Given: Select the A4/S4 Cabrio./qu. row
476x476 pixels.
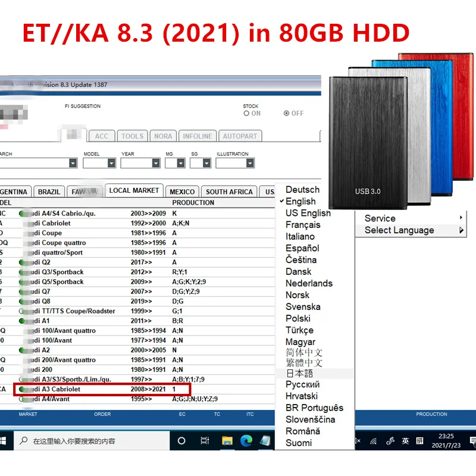Looking at the screenshot, I should (x=137, y=214).
